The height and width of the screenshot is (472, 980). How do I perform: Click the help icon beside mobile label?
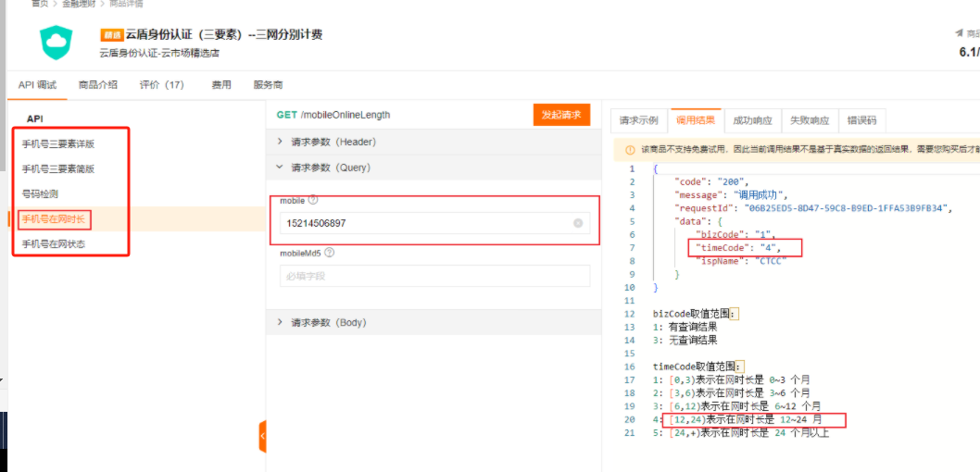313,201
